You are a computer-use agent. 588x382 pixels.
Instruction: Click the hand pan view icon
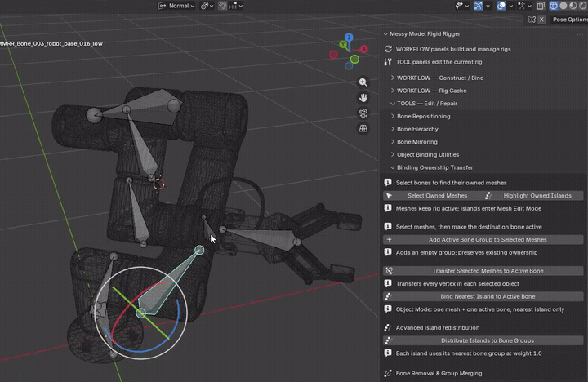[363, 97]
